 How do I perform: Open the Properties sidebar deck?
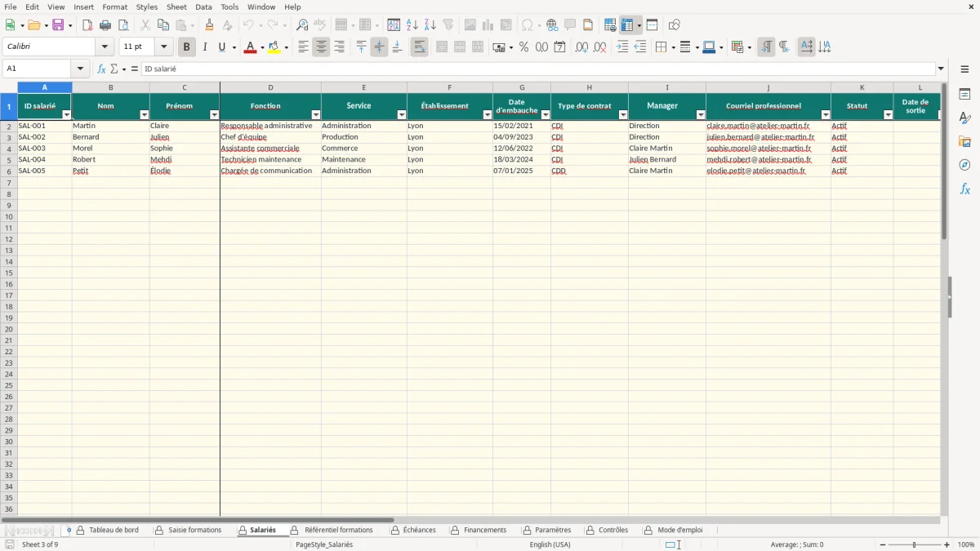964,95
